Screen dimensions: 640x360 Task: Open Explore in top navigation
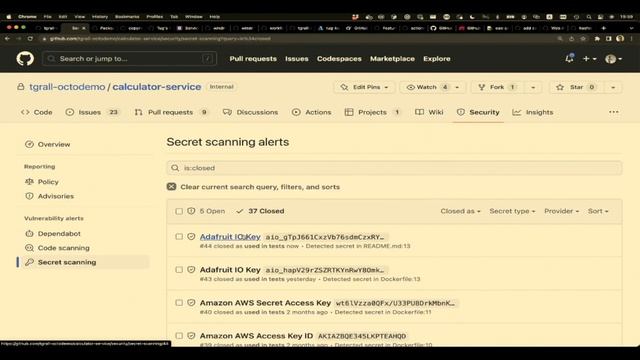point(437,59)
